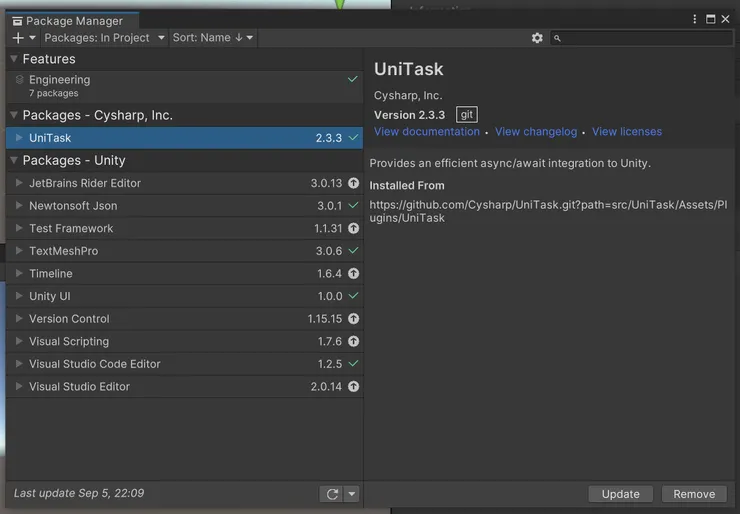Click the update arrow icon for Test Framework
Screen dimensions: 740x514
[353, 228]
